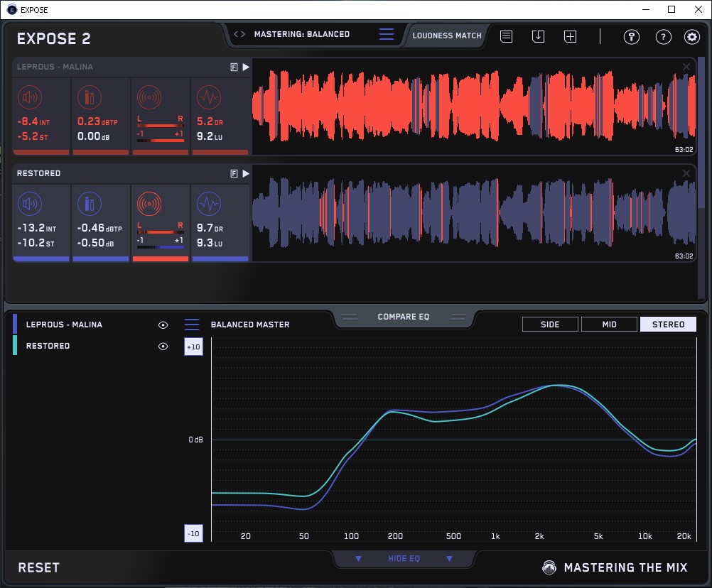Click loudness speaker icon on Leprous track
The height and width of the screenshot is (588, 712).
(29, 97)
